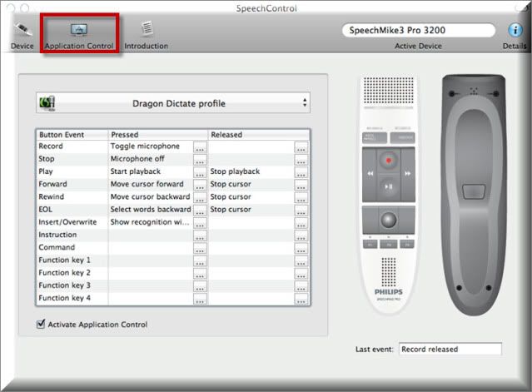Image resolution: width=532 pixels, height=392 pixels.
Task: Select the Instruction row label
Action: pos(57,235)
